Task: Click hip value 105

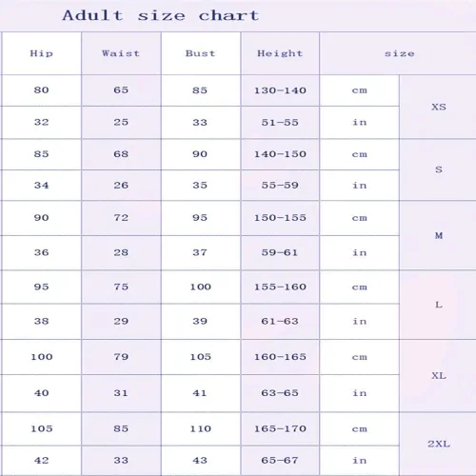Action: pyautogui.click(x=42, y=428)
